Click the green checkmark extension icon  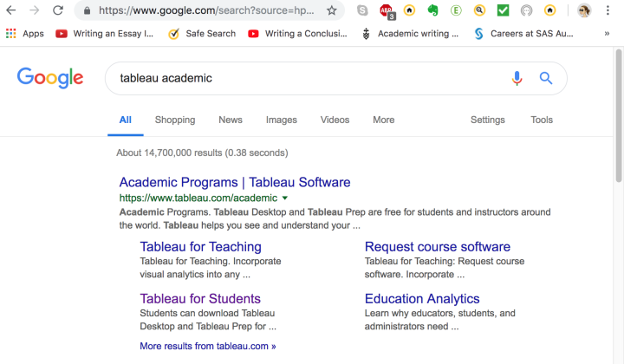point(503,10)
